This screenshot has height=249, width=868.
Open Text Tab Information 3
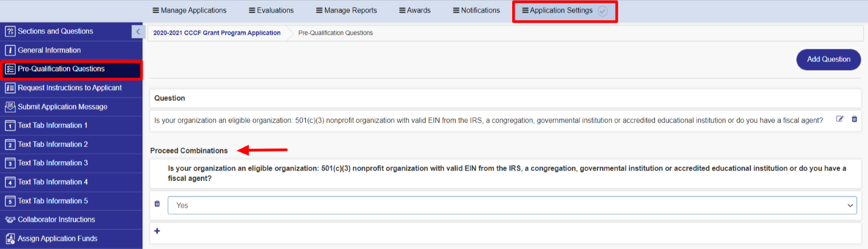tap(53, 163)
